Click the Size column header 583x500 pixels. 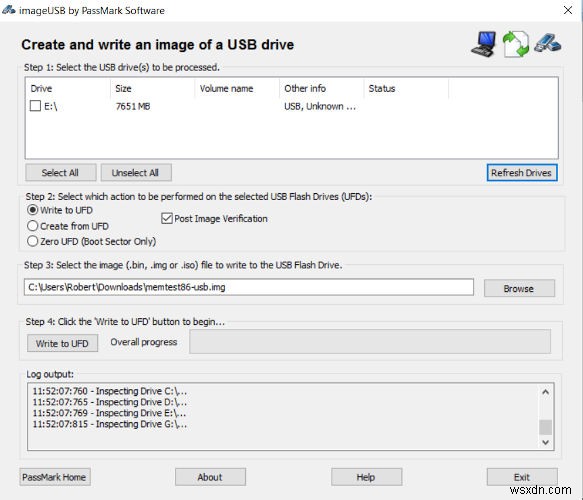point(152,88)
